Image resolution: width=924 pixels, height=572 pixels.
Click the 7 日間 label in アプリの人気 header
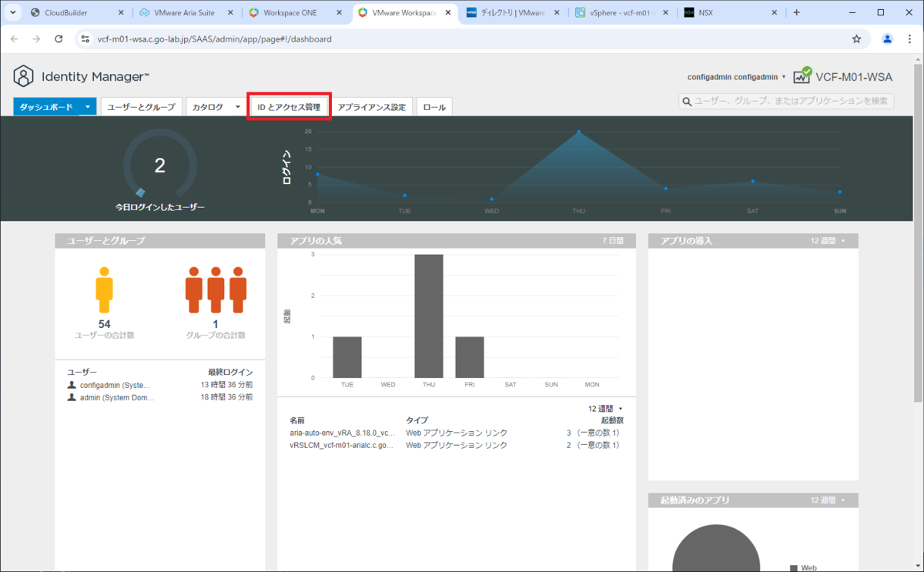[613, 241]
